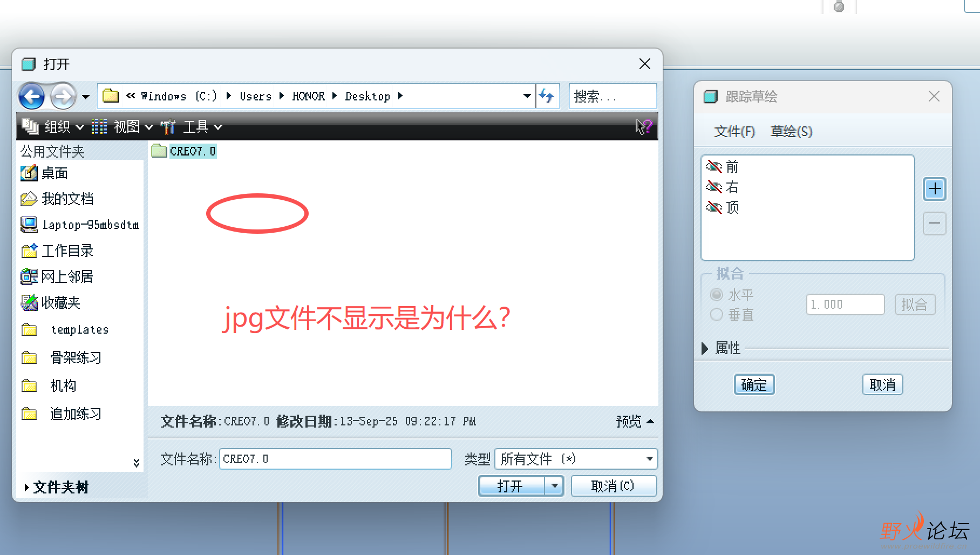Click the minus remove button in 跟踪草绘
Screen dimensions: 980x555
click(935, 223)
